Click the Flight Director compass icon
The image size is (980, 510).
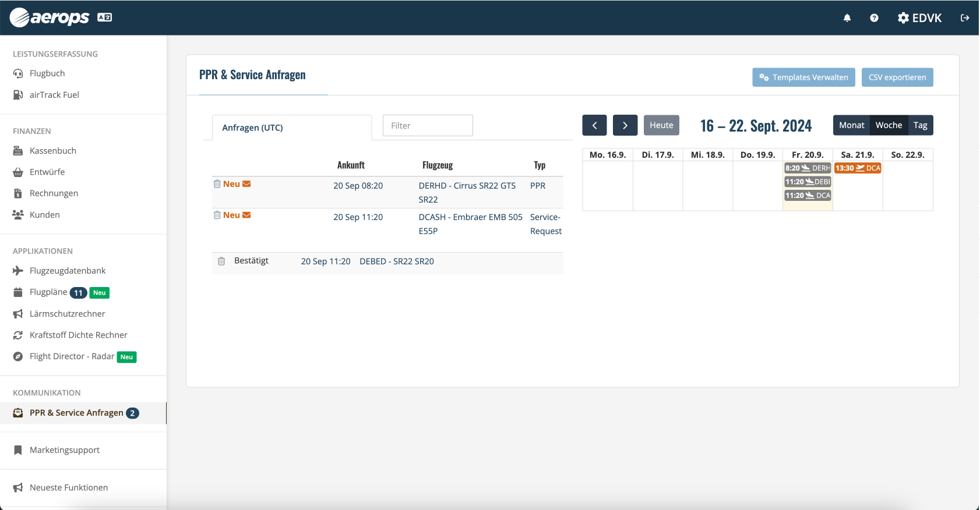pyautogui.click(x=18, y=356)
